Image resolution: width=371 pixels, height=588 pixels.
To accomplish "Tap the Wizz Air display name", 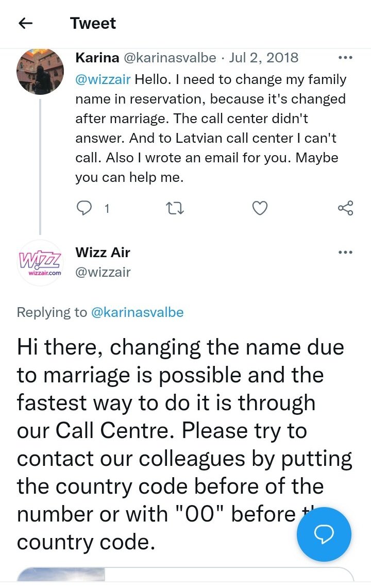I will coord(103,253).
